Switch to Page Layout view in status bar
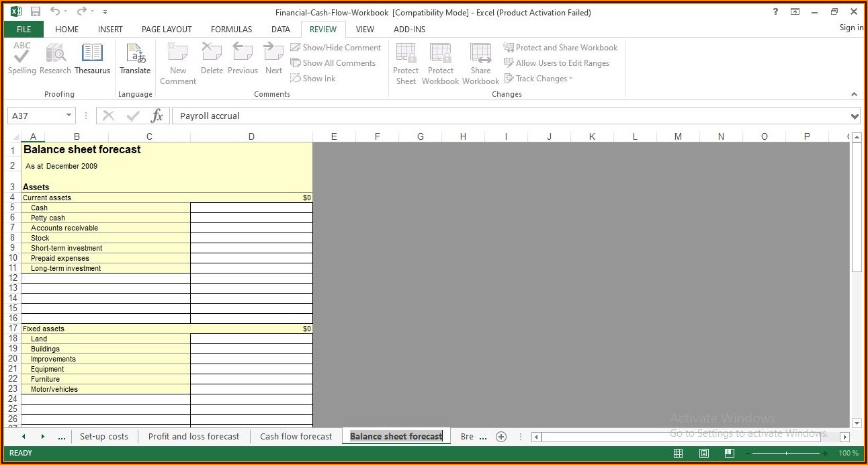The height and width of the screenshot is (465, 868). pos(703,453)
